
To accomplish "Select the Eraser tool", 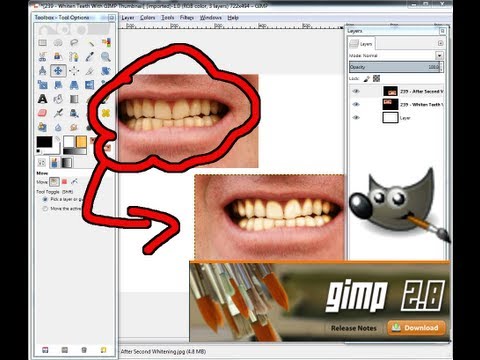I will (x=42, y=113).
